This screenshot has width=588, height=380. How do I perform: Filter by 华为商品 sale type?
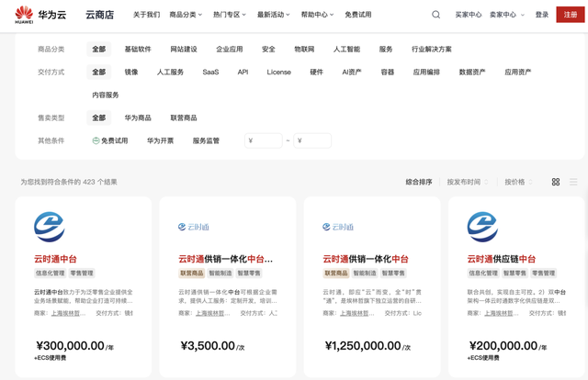138,117
